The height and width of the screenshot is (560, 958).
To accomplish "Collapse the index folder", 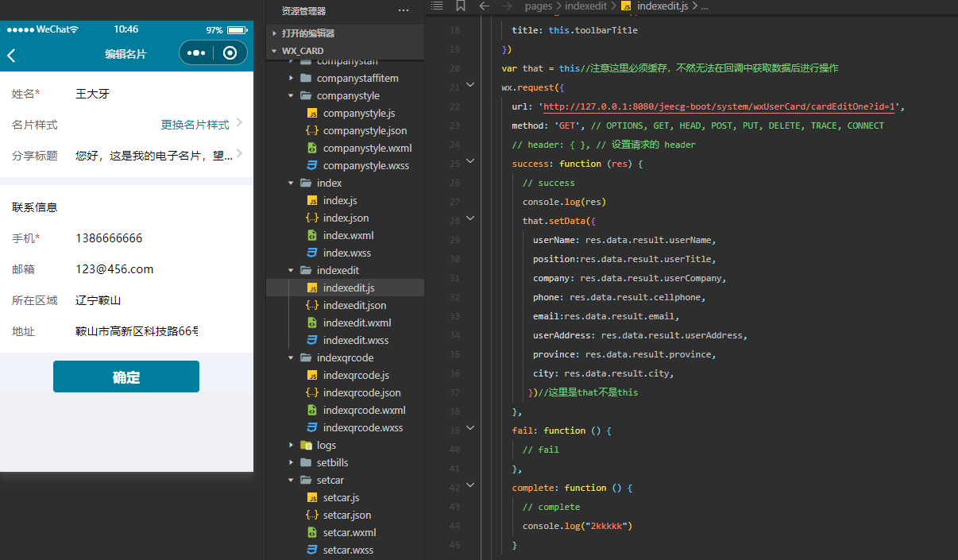I will (329, 183).
